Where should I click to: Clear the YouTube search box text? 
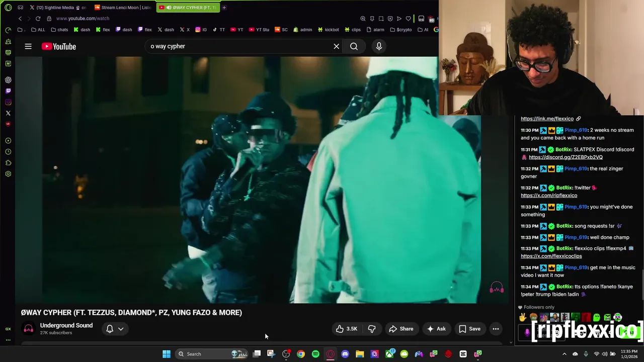337,46
